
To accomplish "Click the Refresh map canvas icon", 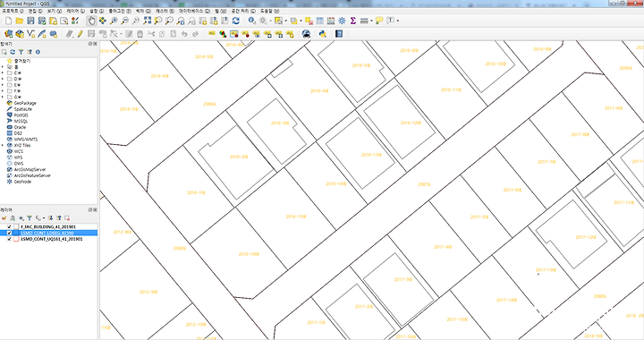I will click(x=236, y=21).
